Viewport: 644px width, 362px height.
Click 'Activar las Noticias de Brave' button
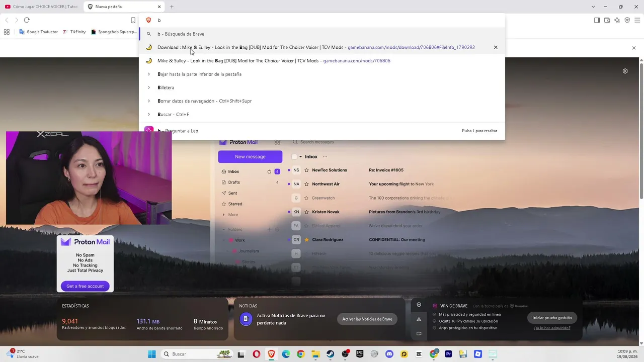367,319
